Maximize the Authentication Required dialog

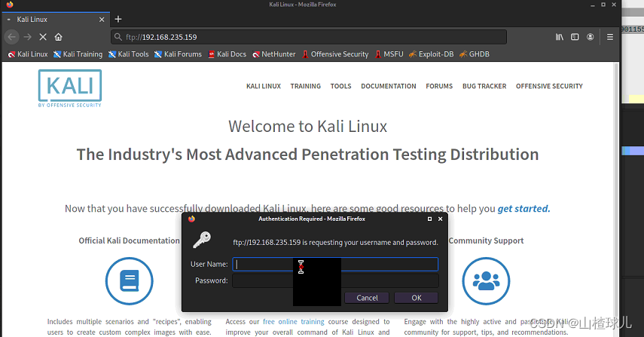pos(429,219)
